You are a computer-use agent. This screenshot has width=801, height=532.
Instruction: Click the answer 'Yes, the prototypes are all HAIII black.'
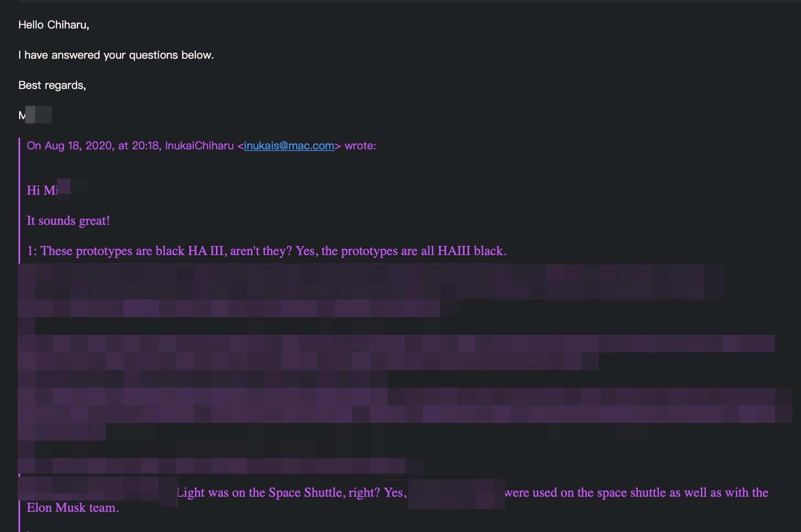tap(401, 251)
